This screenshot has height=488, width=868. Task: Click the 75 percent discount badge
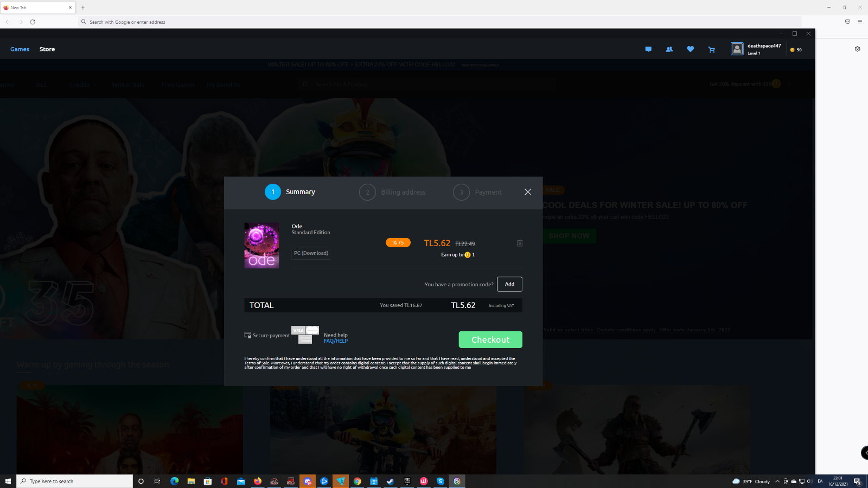pyautogui.click(x=398, y=243)
